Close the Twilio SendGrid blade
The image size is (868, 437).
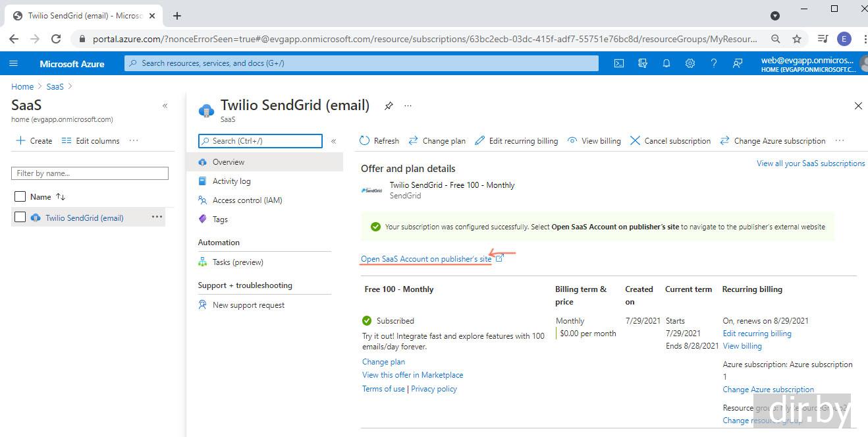(x=858, y=105)
